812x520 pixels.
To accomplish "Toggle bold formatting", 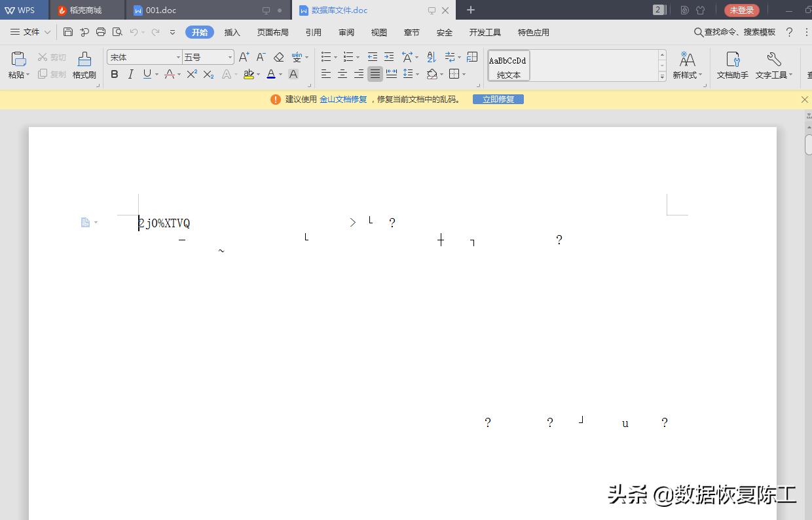I will click(115, 74).
